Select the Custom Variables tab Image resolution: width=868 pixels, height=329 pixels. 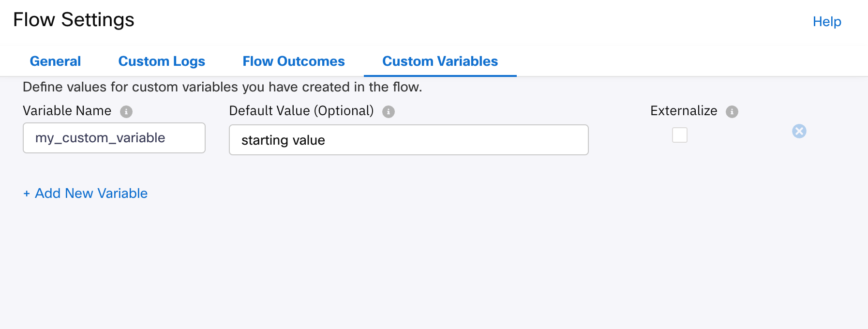point(440,61)
